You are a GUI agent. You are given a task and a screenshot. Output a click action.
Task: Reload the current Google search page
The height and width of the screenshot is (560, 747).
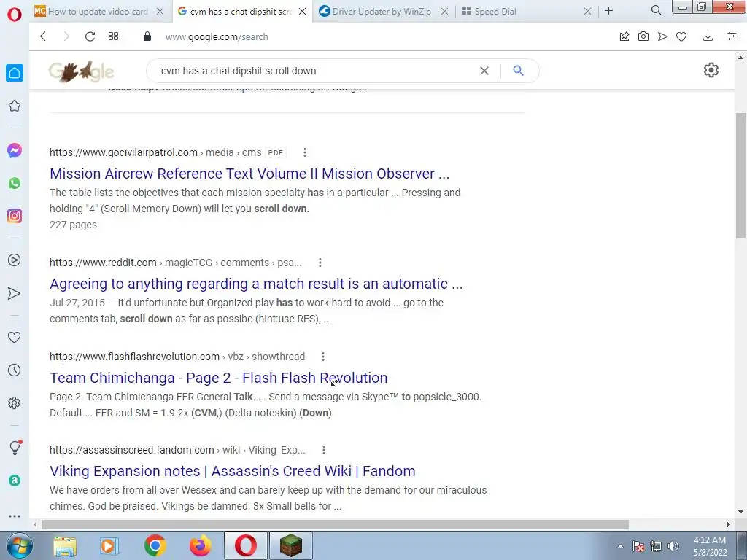point(90,36)
